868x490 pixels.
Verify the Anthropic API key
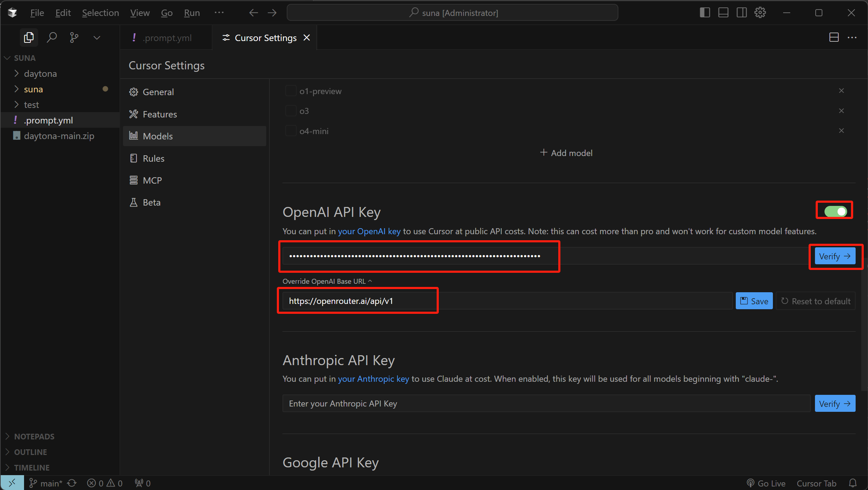[835, 404]
